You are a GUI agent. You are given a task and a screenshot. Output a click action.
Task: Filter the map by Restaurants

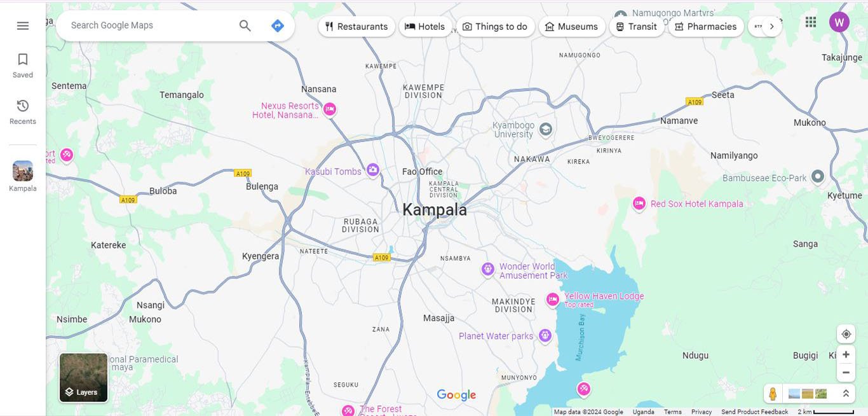(356, 26)
